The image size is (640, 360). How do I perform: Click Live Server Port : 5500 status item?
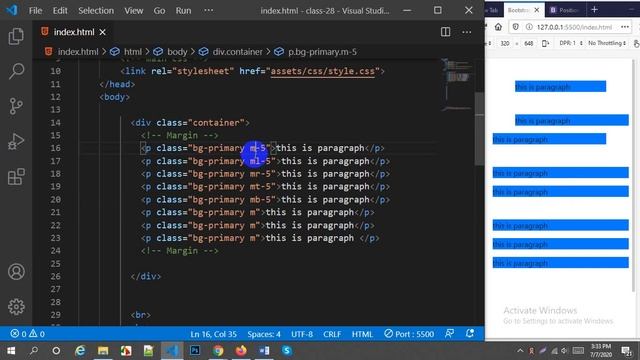(409, 334)
